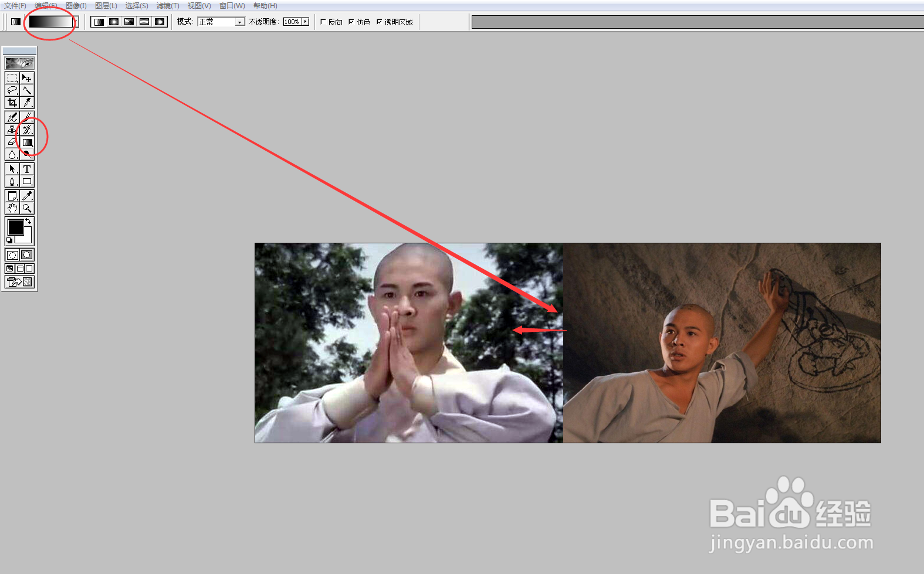Select the Zoom tool
The height and width of the screenshot is (574, 924).
[x=27, y=208]
